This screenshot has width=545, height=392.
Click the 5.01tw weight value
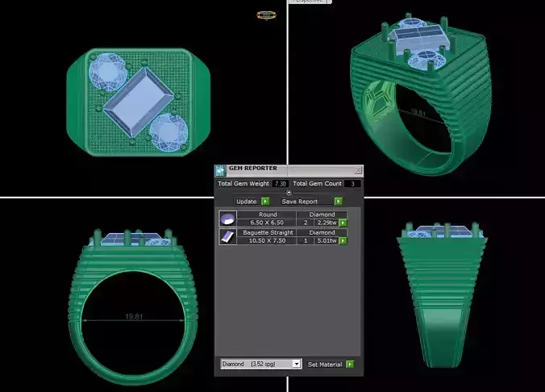[327, 240]
